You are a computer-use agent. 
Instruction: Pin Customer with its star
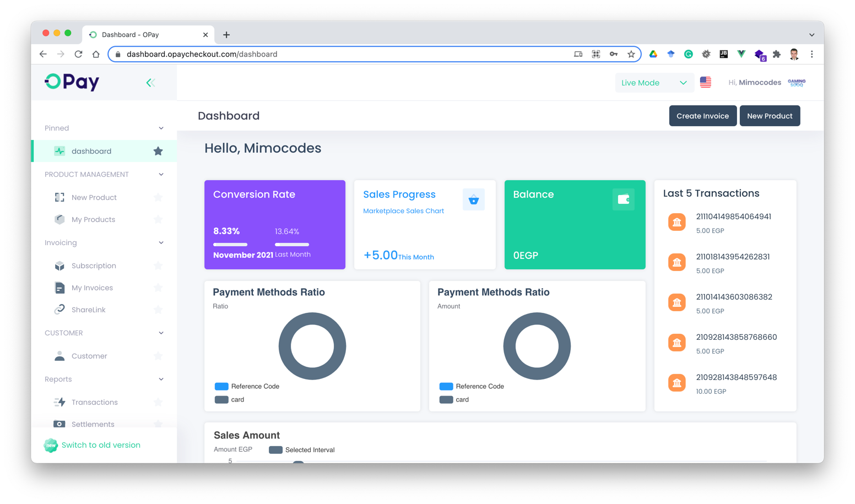point(158,356)
